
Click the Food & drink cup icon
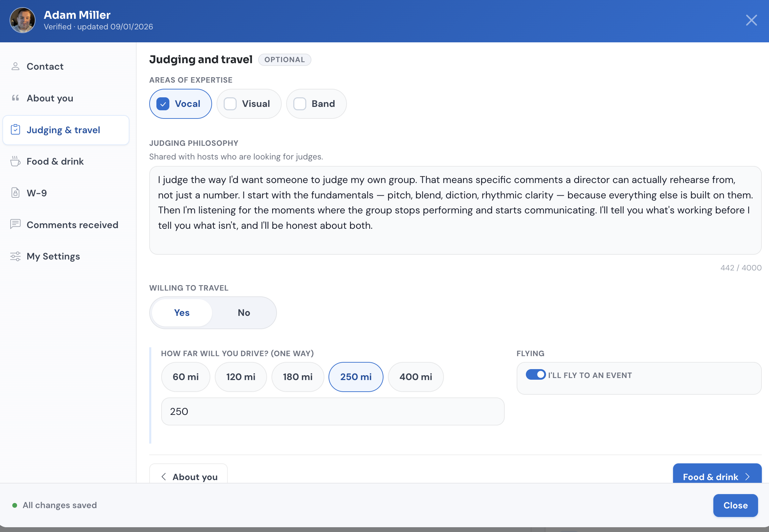15,161
